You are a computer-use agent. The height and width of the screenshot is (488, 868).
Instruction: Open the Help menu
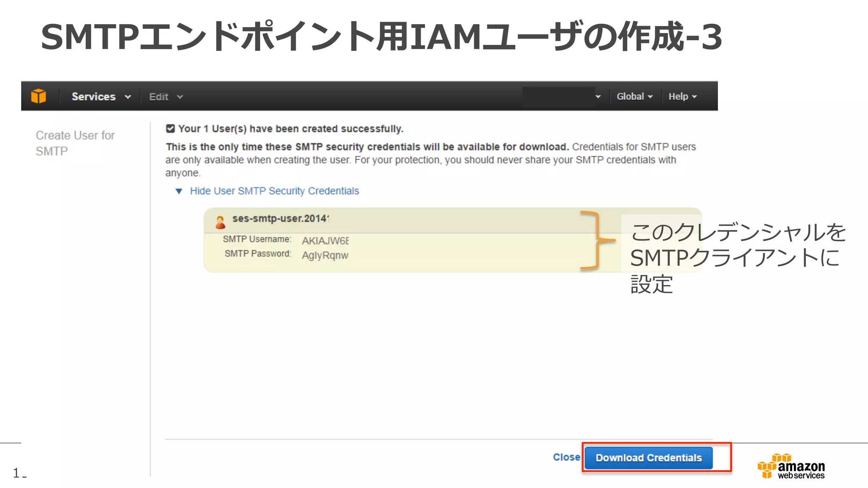click(x=682, y=97)
